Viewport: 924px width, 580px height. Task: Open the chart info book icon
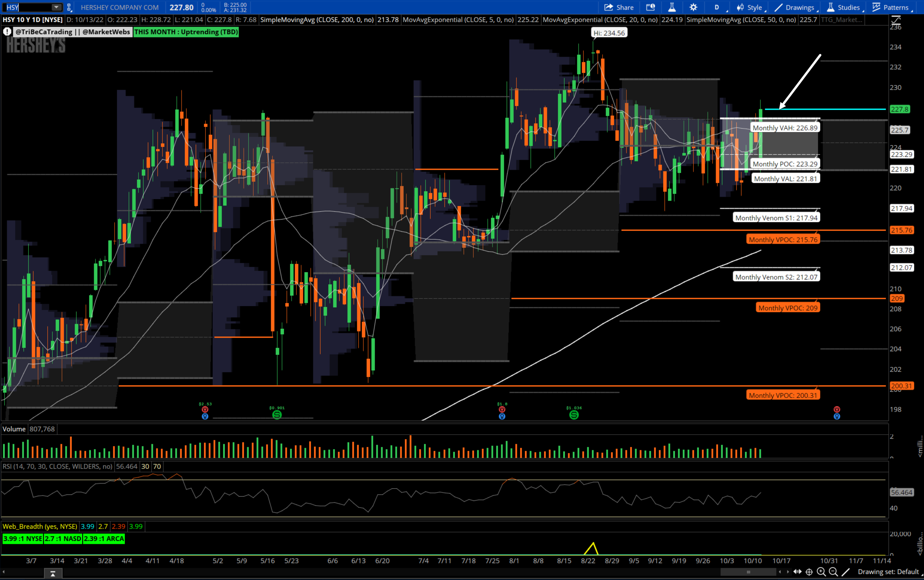coord(650,7)
